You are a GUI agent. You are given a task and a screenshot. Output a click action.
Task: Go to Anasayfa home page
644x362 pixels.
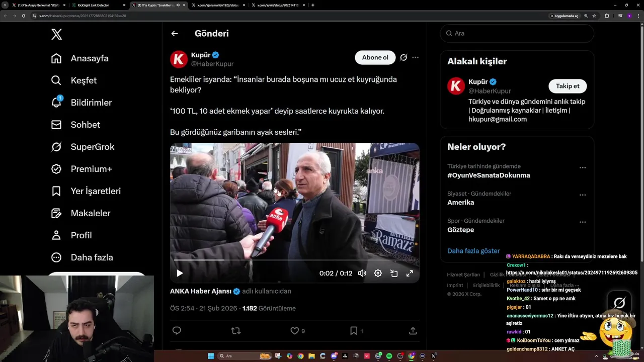click(80, 58)
